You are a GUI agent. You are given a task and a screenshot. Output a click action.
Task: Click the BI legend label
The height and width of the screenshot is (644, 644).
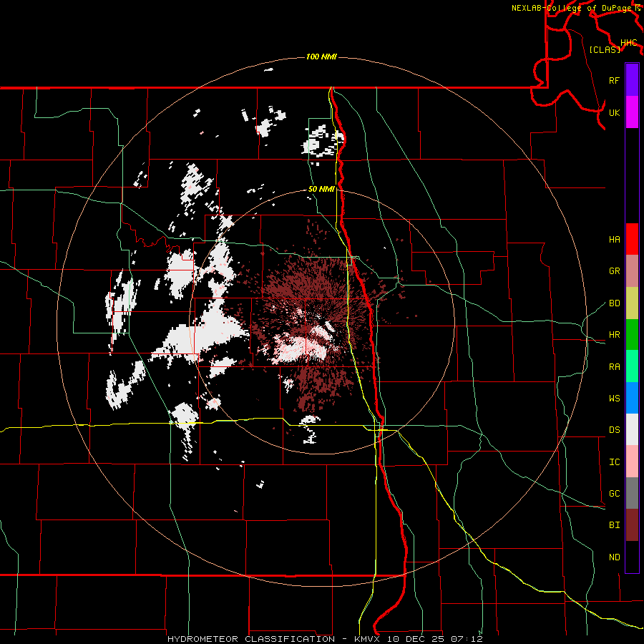[614, 525]
